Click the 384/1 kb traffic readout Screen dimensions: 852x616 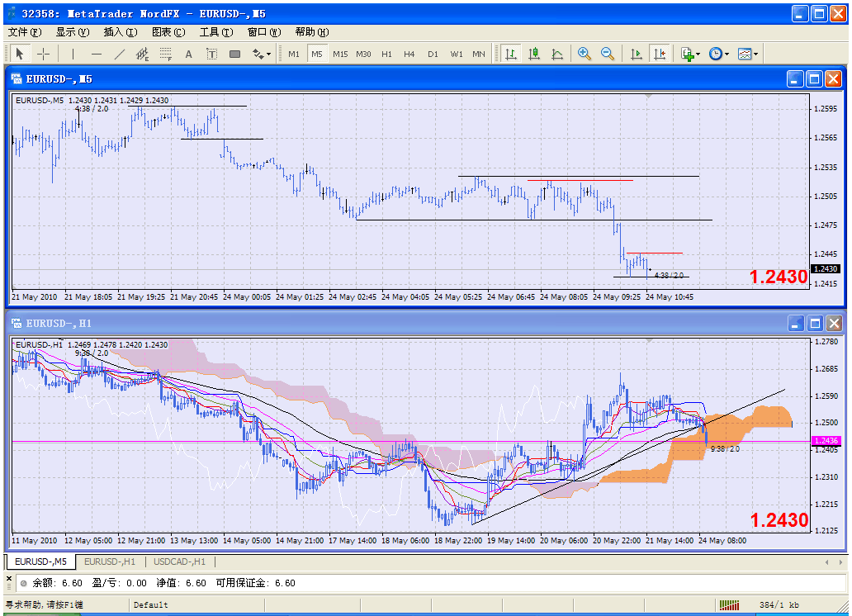tap(779, 604)
